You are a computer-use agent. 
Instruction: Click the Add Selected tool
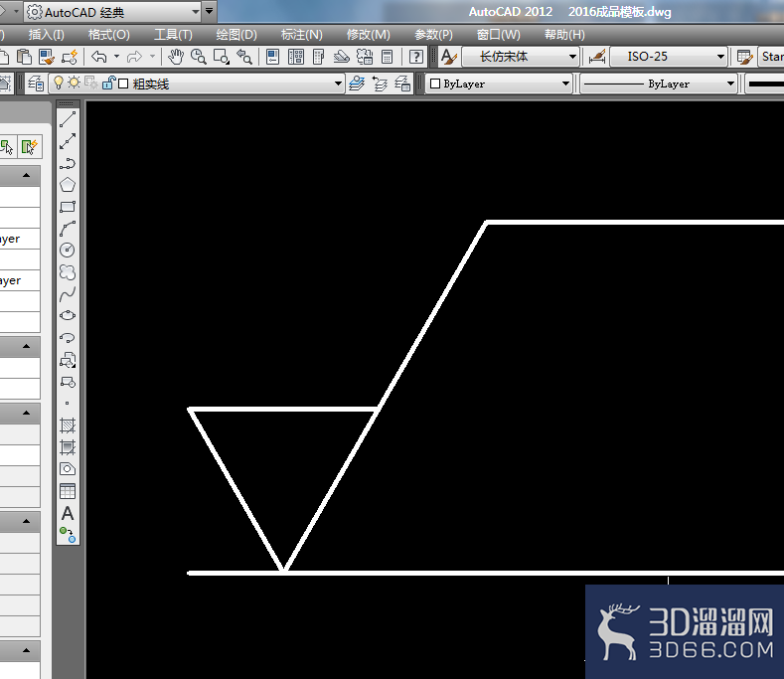[68, 535]
